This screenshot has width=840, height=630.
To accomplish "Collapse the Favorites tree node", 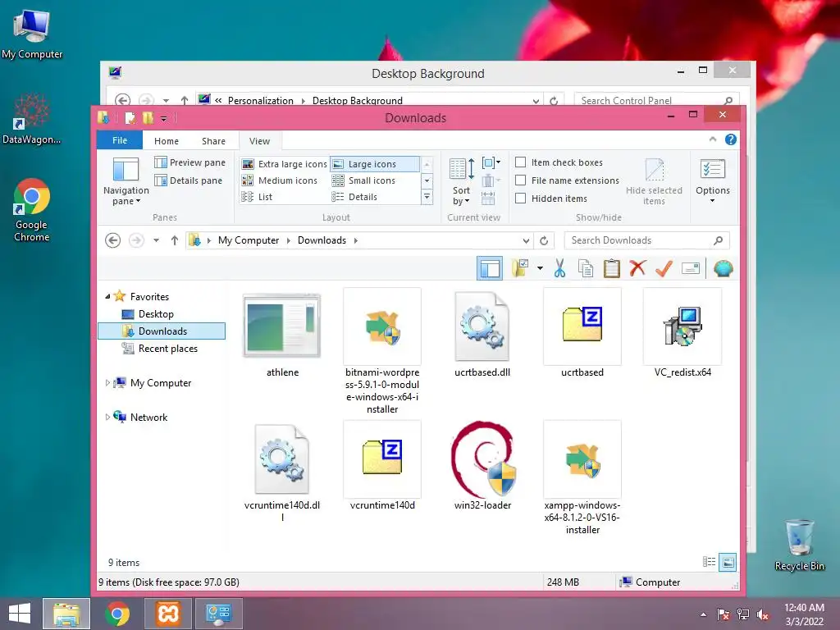I will [107, 296].
